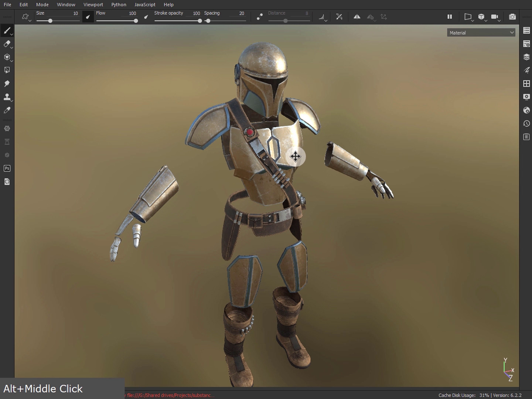The width and height of the screenshot is (532, 399).
Task: Activate the Smudge tool
Action: (x=7, y=84)
